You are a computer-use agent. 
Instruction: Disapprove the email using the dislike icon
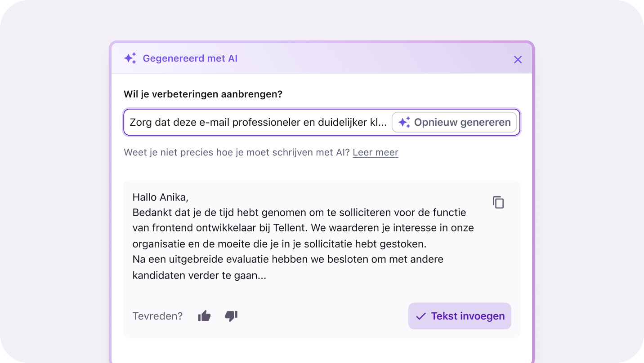point(231,316)
